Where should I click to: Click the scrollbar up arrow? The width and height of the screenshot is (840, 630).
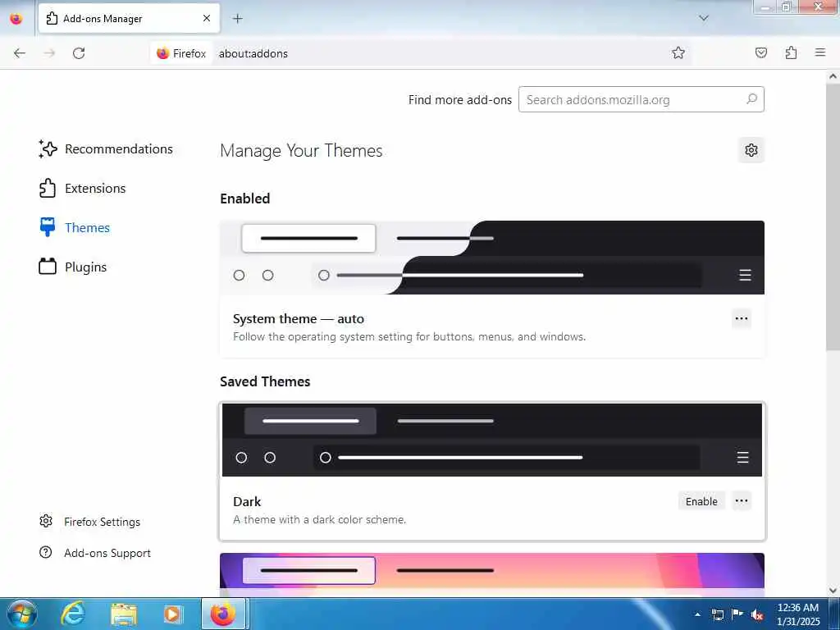[x=833, y=76]
